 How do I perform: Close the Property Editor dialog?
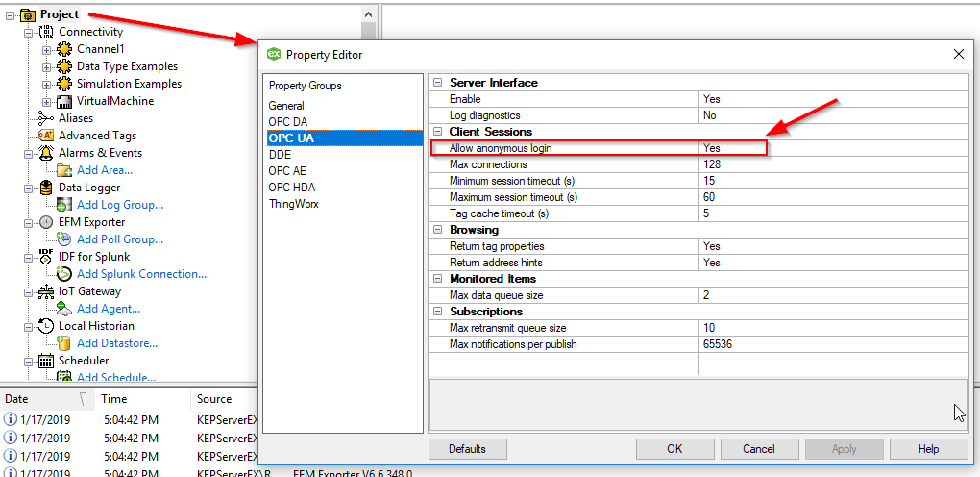[958, 55]
